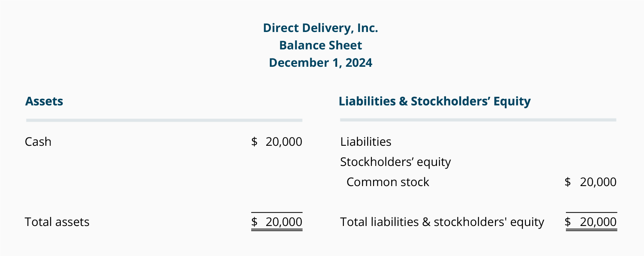644x256 pixels.
Task: Click the Total assets amount
Action: tap(276, 222)
